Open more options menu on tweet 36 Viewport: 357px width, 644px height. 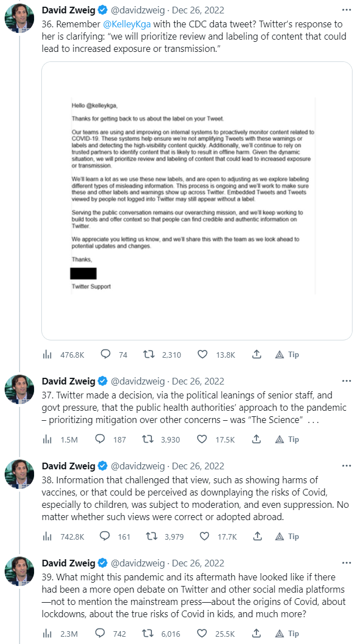click(x=346, y=11)
